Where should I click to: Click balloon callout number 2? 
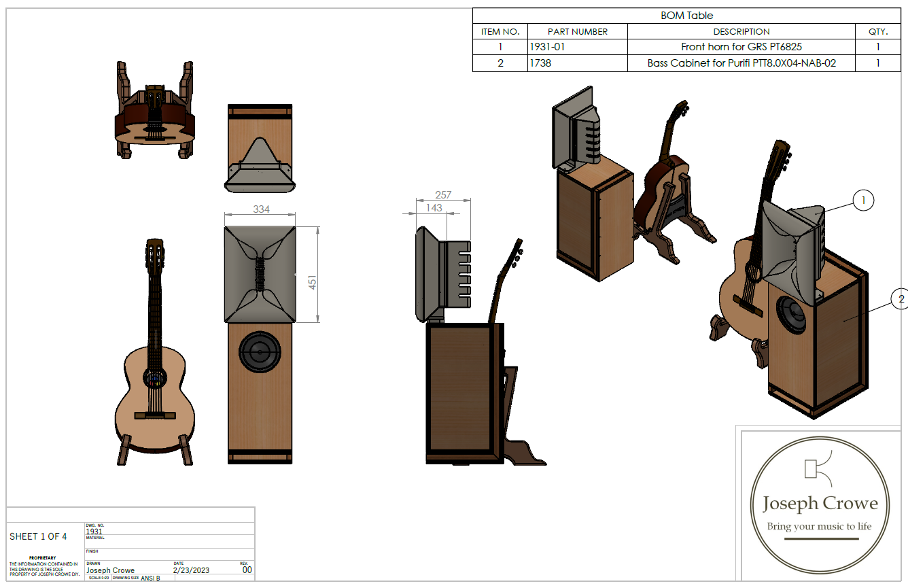[x=901, y=298]
